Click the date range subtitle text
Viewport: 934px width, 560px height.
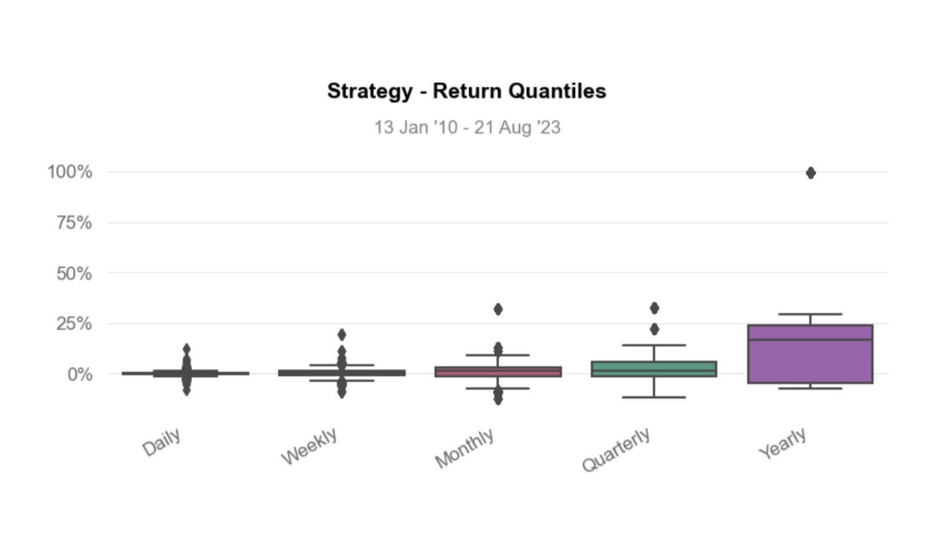(x=467, y=128)
